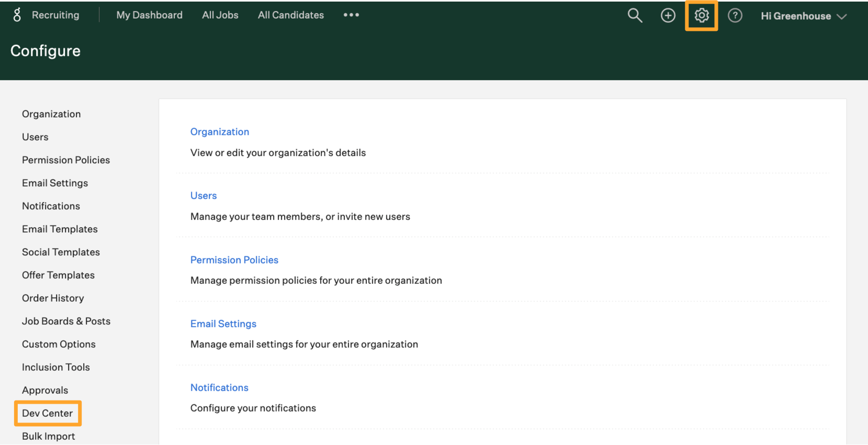The image size is (868, 445).
Task: Choose Inclusion Tools in the sidebar
Action: coord(55,368)
